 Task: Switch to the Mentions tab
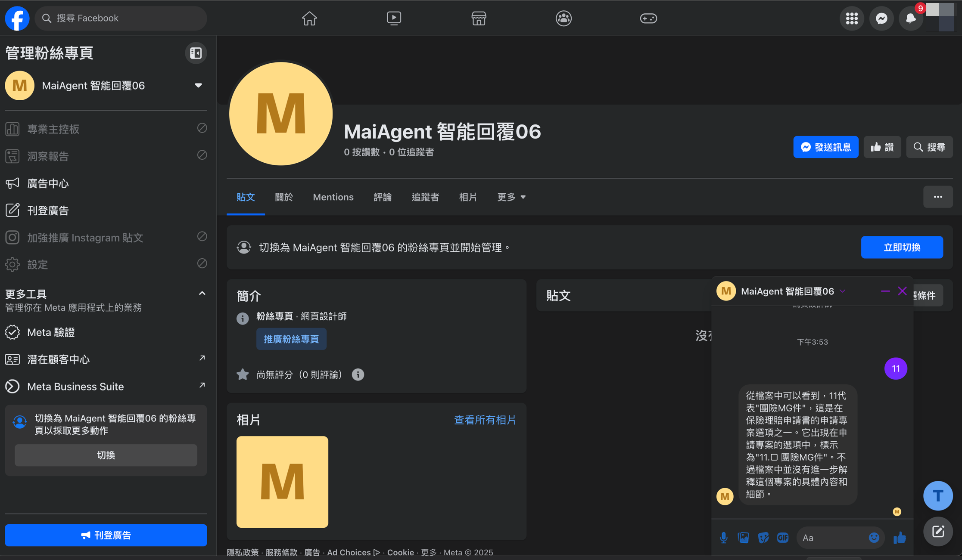pos(333,197)
